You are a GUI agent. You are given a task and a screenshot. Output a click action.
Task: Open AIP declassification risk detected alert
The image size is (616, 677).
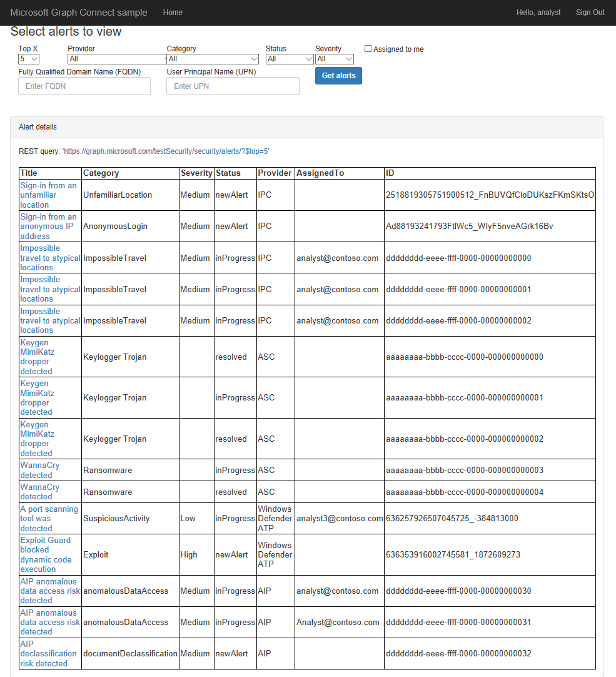48,654
